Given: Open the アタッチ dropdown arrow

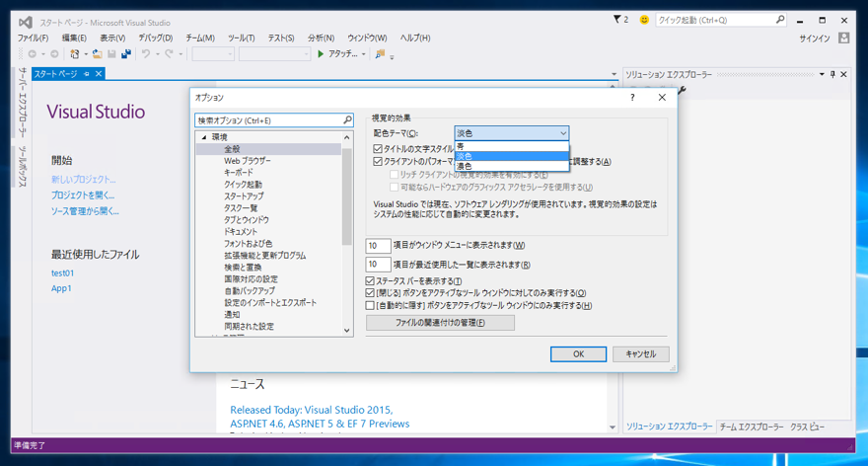Looking at the screenshot, I should tap(363, 54).
